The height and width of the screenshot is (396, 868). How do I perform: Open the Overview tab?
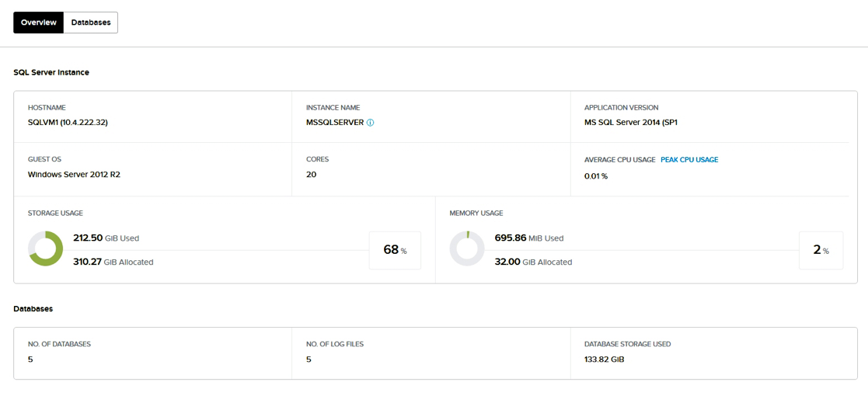pos(39,23)
